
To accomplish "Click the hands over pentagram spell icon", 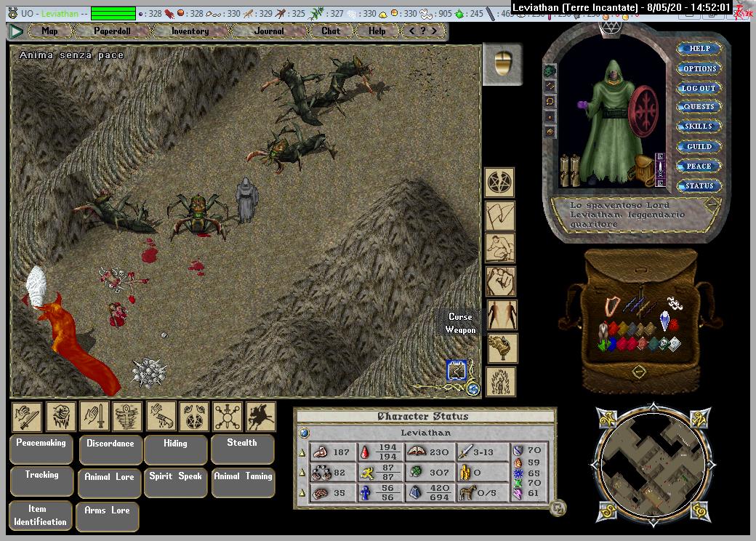I will click(x=194, y=417).
